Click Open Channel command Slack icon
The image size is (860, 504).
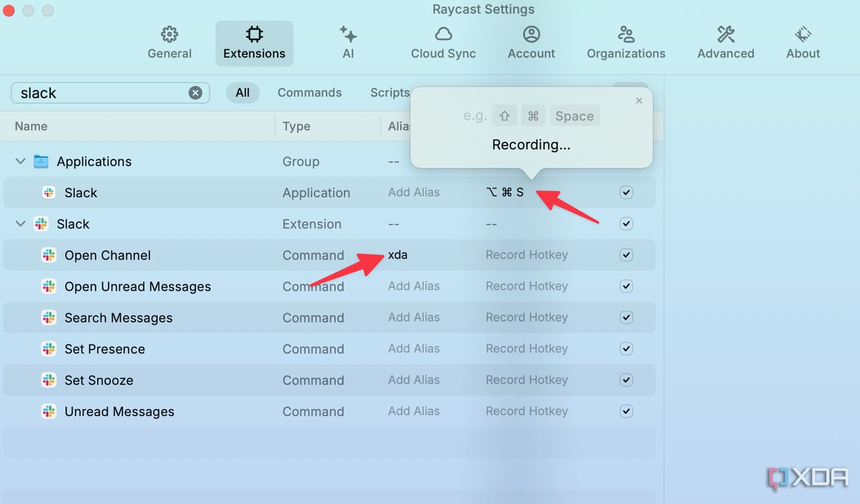49,255
